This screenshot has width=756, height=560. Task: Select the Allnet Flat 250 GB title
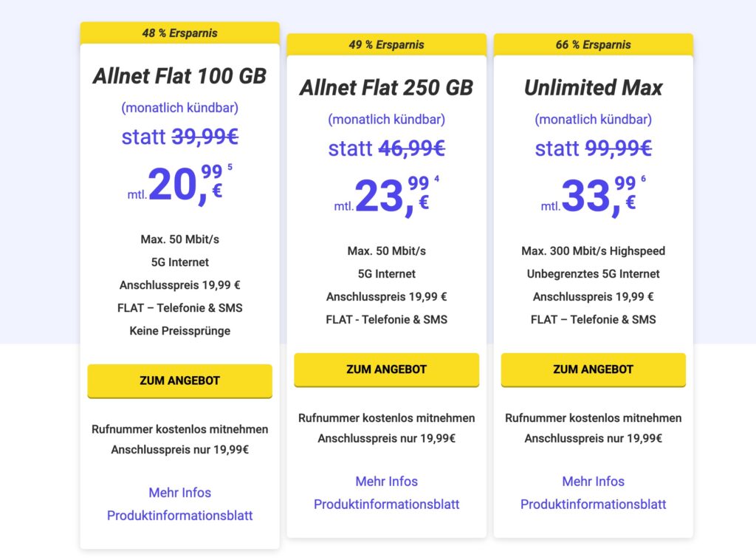[x=386, y=88]
